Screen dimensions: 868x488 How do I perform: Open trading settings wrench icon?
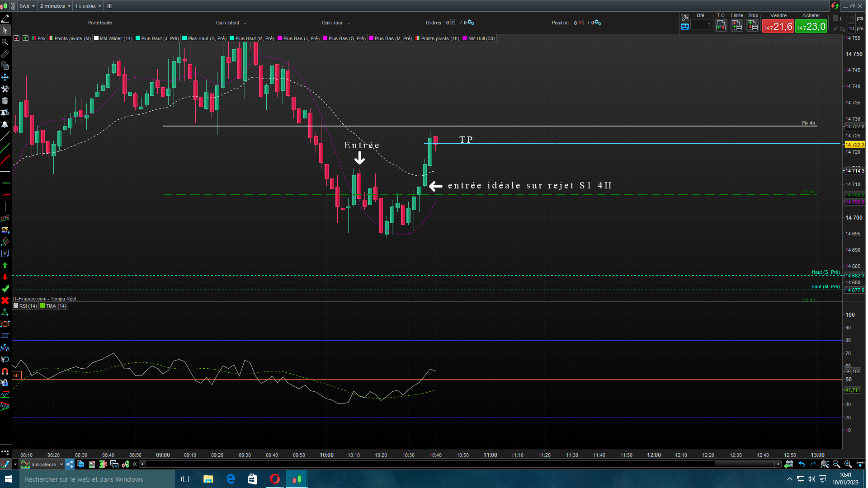(x=685, y=18)
